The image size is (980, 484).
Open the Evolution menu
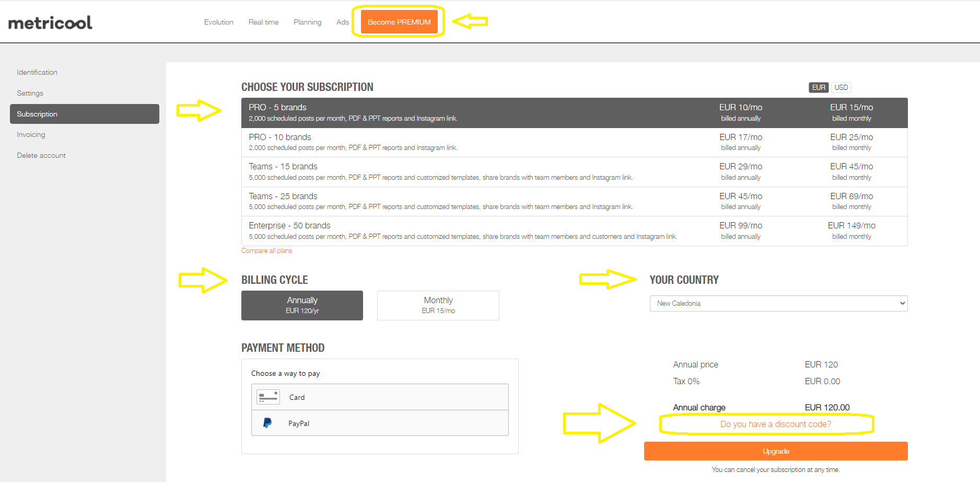point(218,22)
